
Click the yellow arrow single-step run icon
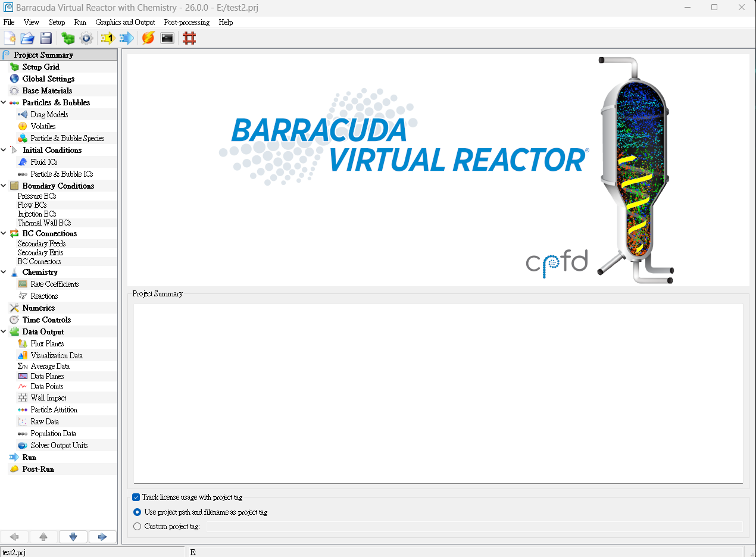click(x=107, y=38)
